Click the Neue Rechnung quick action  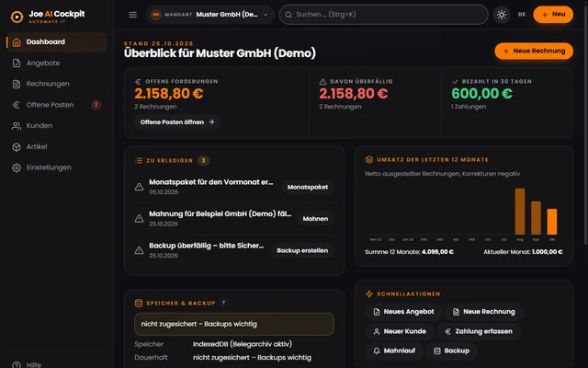(484, 312)
